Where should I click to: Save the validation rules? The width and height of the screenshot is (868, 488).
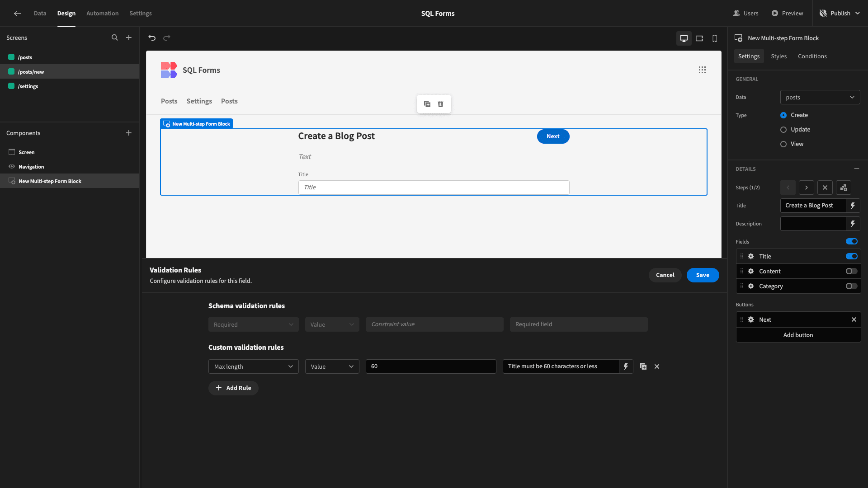(703, 275)
